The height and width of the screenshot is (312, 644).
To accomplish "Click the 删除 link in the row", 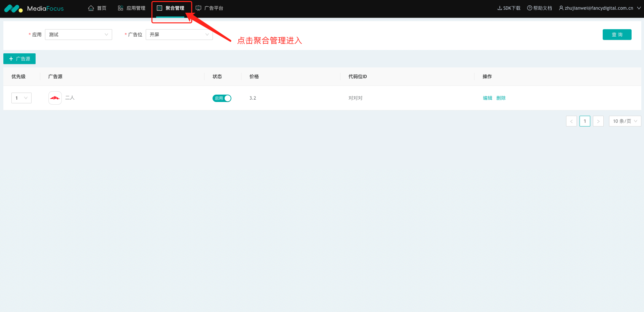I will click(501, 98).
